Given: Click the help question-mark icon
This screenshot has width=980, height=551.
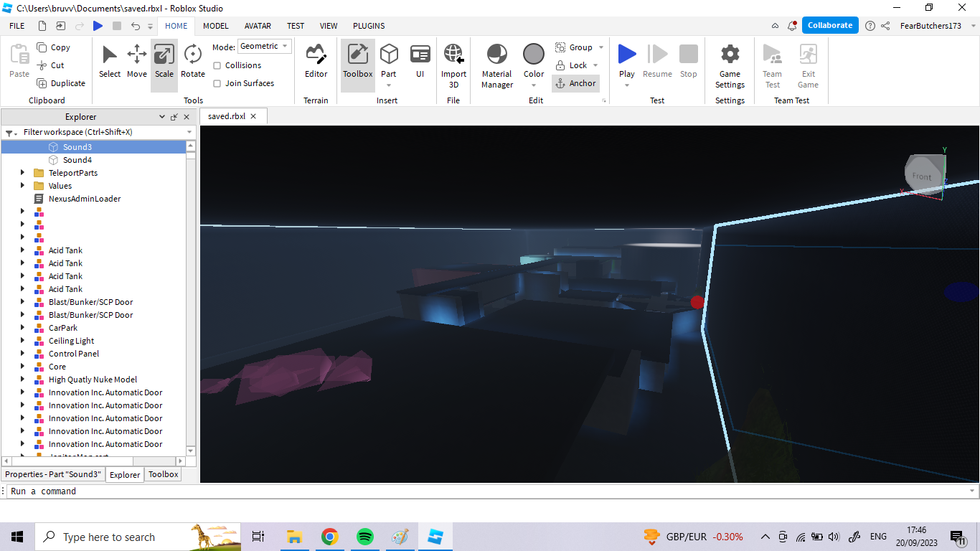Looking at the screenshot, I should [x=870, y=26].
